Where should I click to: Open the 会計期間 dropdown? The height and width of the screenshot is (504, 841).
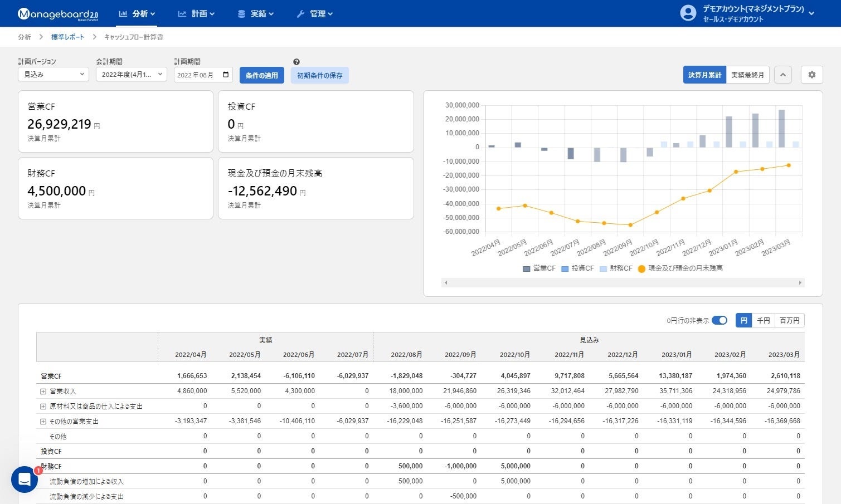click(131, 74)
